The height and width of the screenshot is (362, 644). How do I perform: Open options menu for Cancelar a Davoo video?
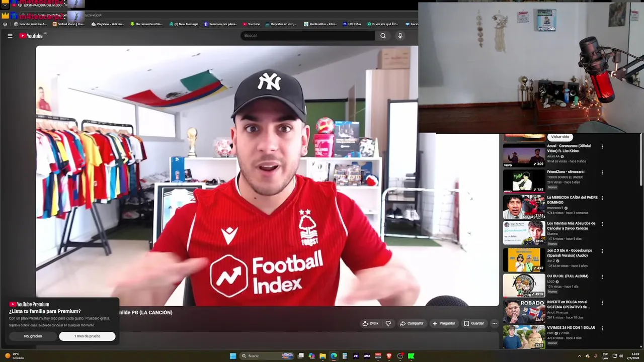click(x=602, y=224)
